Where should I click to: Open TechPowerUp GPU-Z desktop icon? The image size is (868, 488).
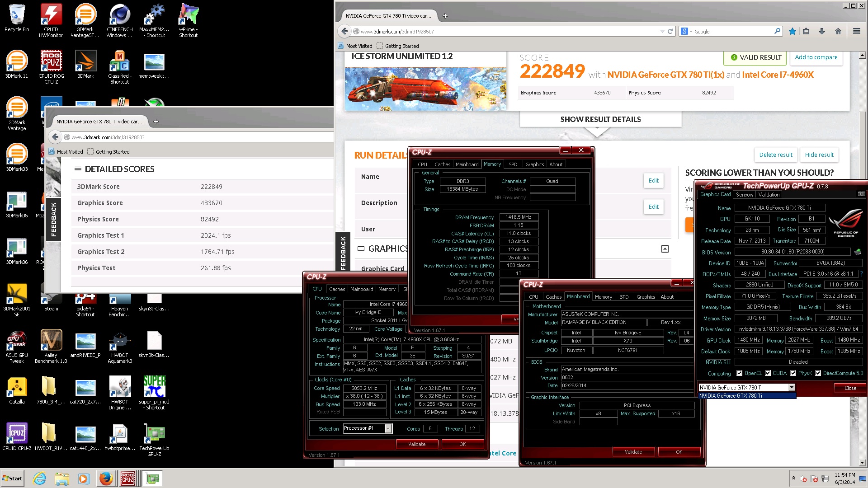[154, 439]
